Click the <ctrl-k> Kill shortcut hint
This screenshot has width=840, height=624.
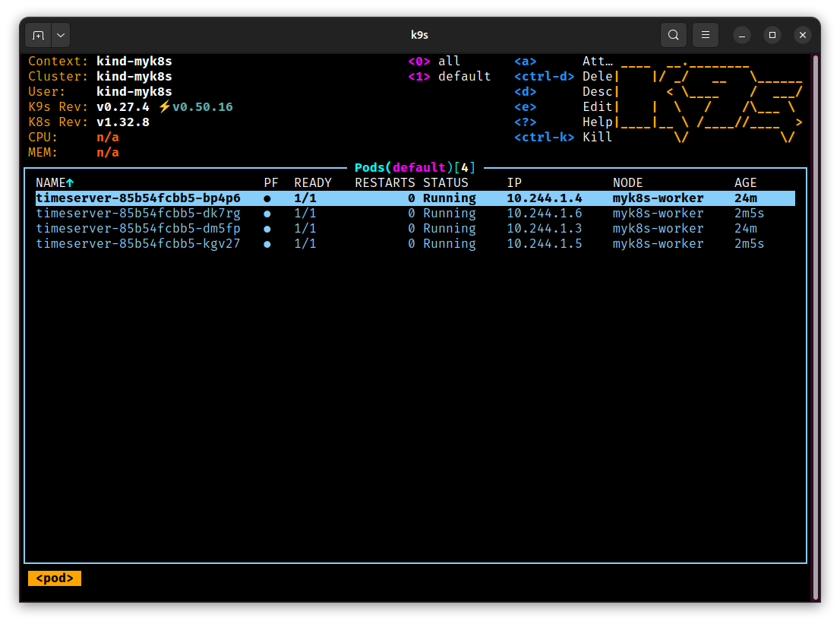563,138
